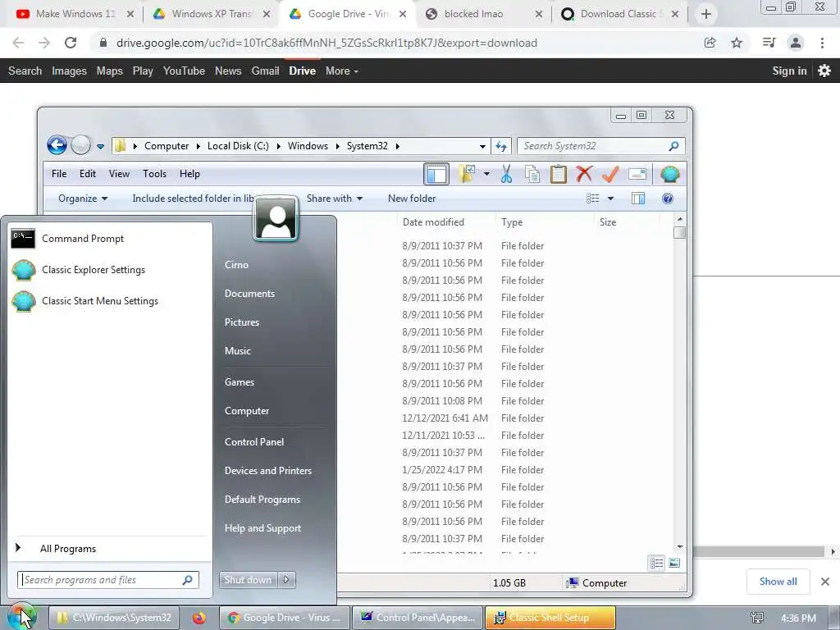Open folder options icon dropdown arrow

(486, 174)
